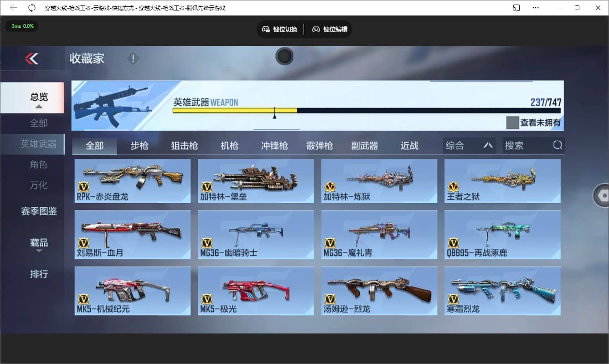Image resolution: width=609 pixels, height=364 pixels.
Task: Click the 键位编辑 controller icon
Action: [x=316, y=29]
